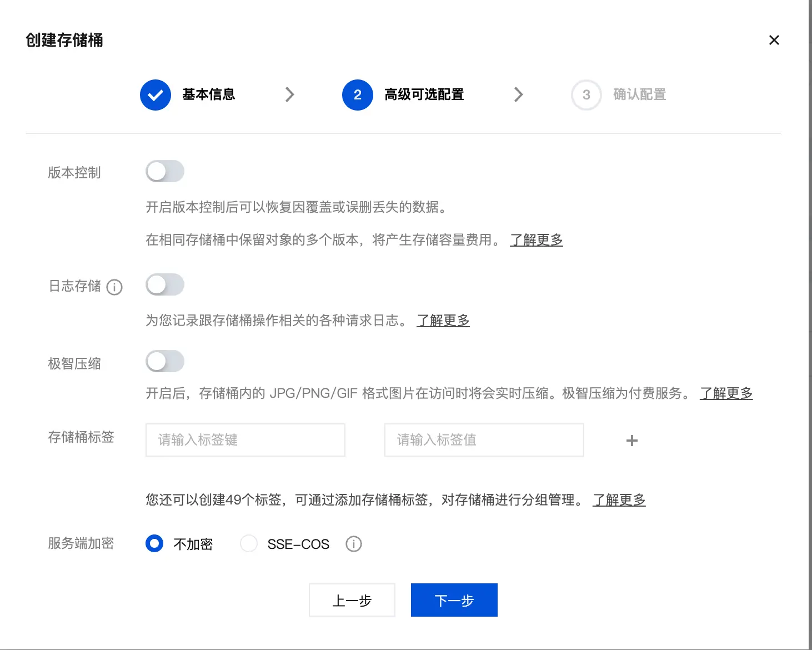Choose SSE-COS encryption radio button
The width and height of the screenshot is (812, 650).
(x=249, y=543)
